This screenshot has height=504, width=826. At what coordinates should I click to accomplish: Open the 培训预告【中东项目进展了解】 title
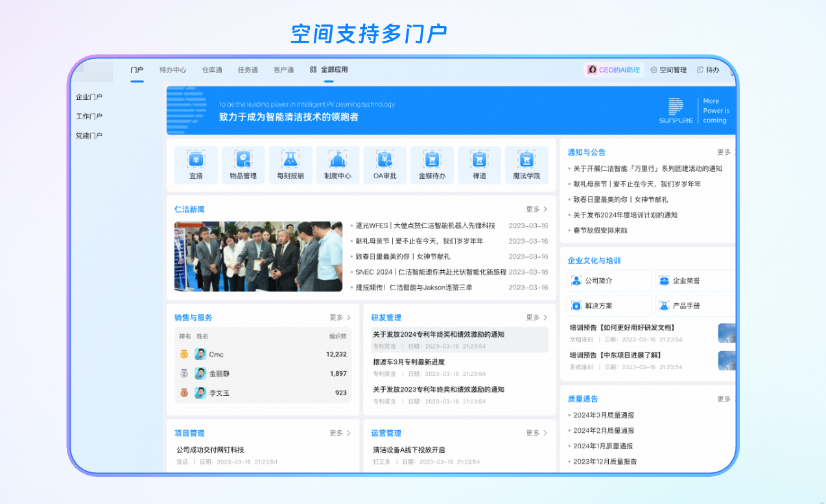[615, 355]
